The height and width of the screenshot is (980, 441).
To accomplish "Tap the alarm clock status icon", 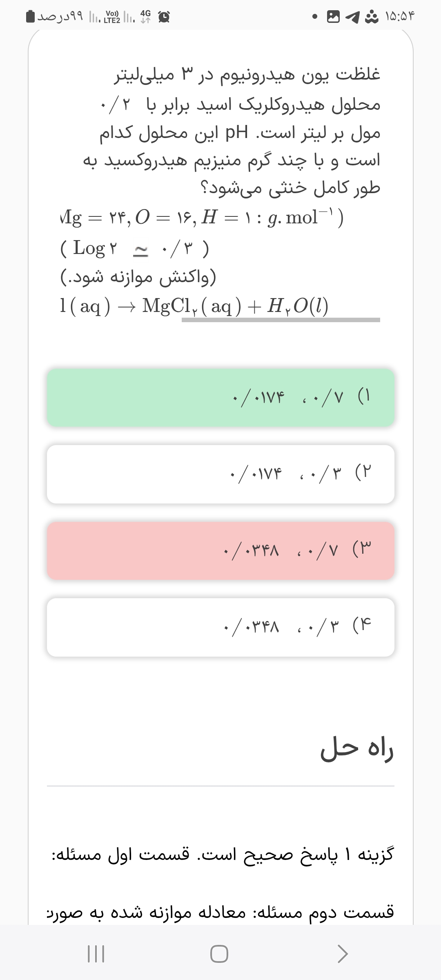I will click(x=164, y=17).
